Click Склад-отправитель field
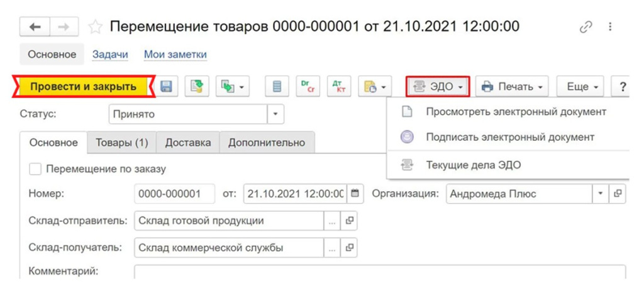 click(229, 221)
